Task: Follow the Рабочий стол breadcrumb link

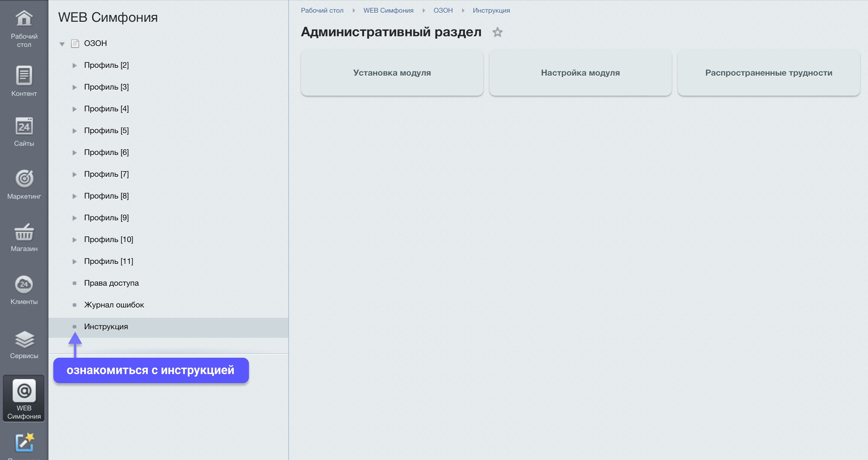Action: point(322,10)
